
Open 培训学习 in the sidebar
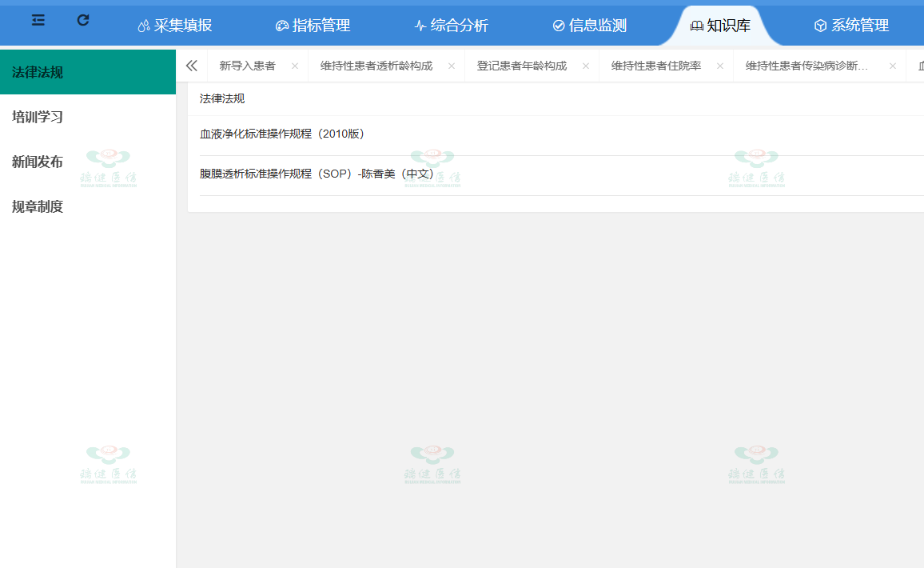88,117
